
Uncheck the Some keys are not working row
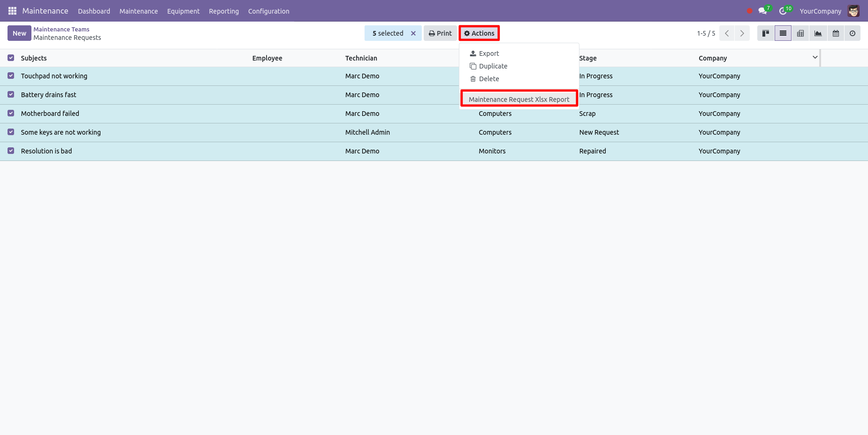[x=11, y=132]
